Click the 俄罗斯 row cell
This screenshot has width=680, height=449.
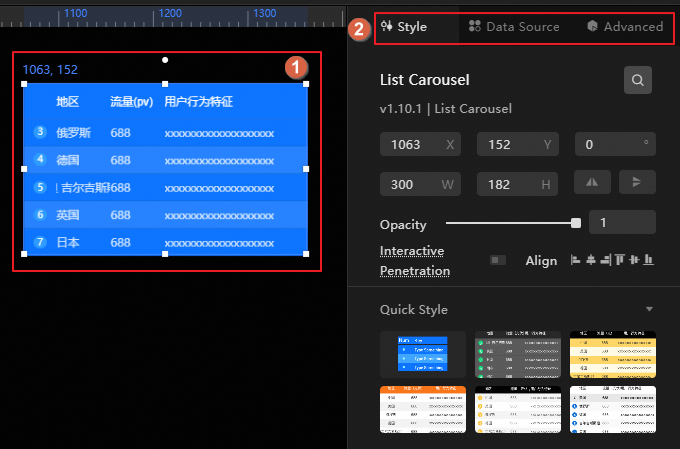[x=73, y=133]
